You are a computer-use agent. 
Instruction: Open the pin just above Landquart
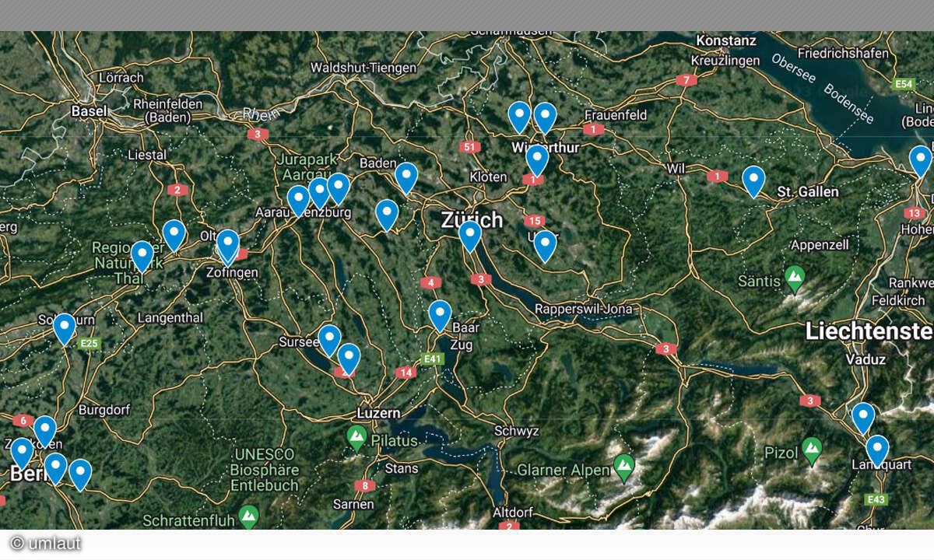coord(877,450)
